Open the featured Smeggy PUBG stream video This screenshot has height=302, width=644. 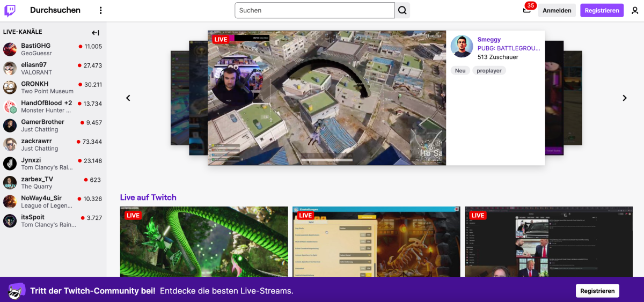pos(327,98)
